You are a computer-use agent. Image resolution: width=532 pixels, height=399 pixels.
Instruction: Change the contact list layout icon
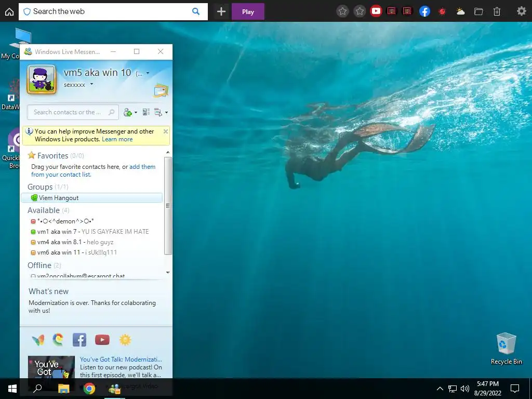pos(146,112)
